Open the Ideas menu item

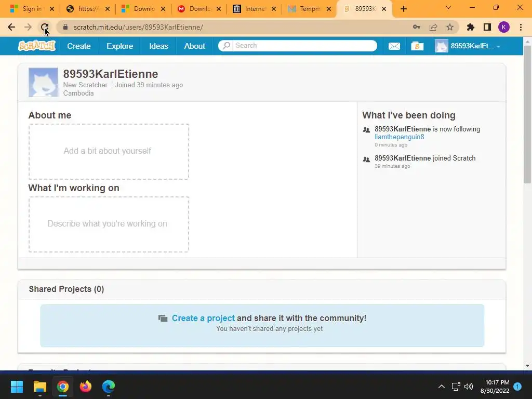(x=158, y=46)
